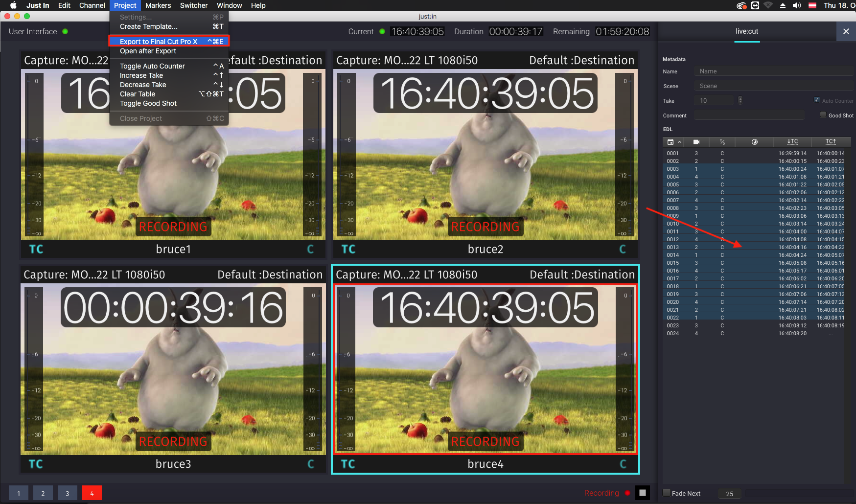The height and width of the screenshot is (504, 856).
Task: Select the bruce3 video preview
Action: (x=173, y=369)
